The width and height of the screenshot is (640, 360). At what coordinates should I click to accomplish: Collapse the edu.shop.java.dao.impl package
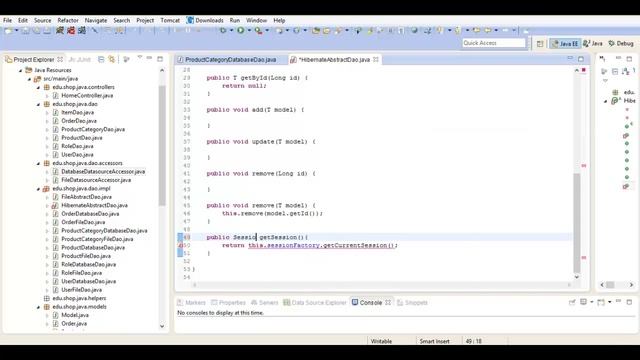pos(38,189)
